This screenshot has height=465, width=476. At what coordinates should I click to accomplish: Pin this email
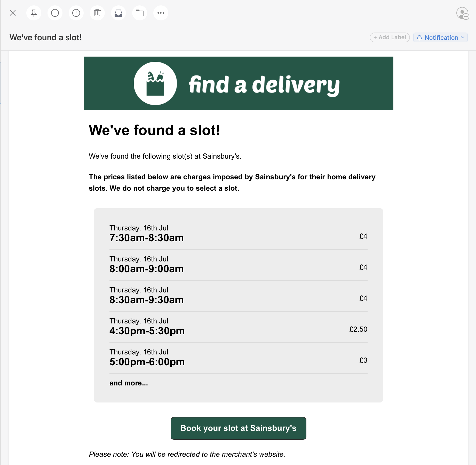coord(34,13)
